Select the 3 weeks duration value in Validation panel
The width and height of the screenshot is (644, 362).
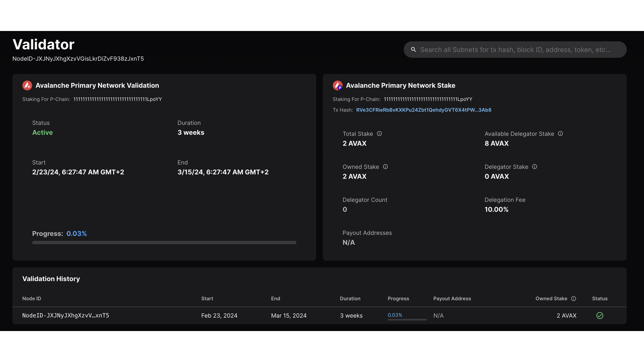[x=191, y=132]
